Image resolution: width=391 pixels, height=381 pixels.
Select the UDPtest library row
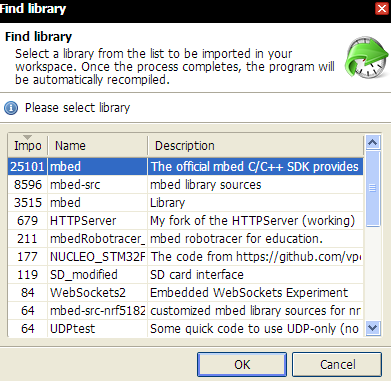click(186, 328)
